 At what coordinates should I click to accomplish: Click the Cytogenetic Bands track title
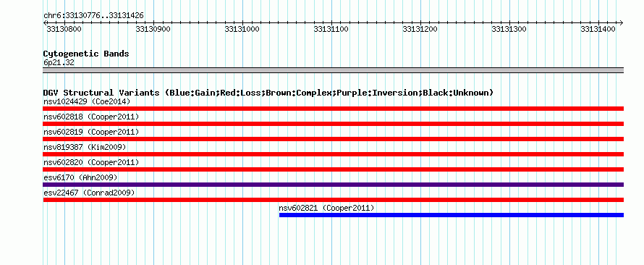(86, 54)
